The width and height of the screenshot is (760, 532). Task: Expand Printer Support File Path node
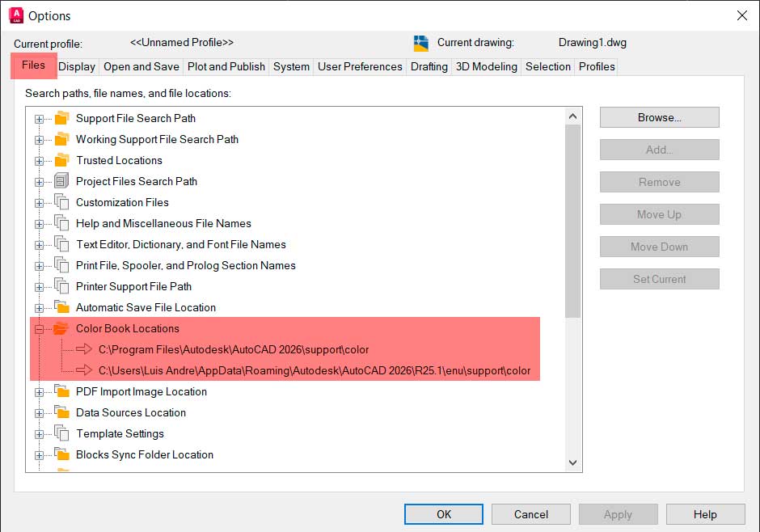click(x=40, y=287)
